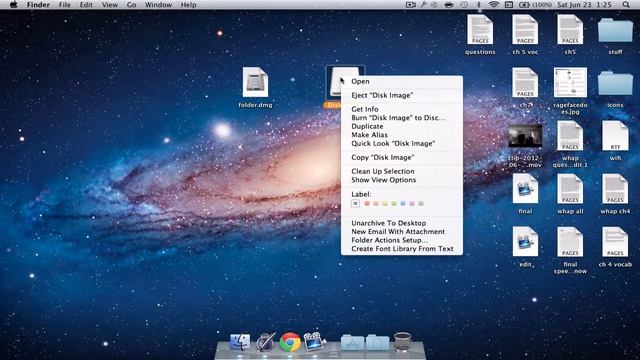Select the stuff folder
Screen dimensions: 640x360
[x=615, y=31]
